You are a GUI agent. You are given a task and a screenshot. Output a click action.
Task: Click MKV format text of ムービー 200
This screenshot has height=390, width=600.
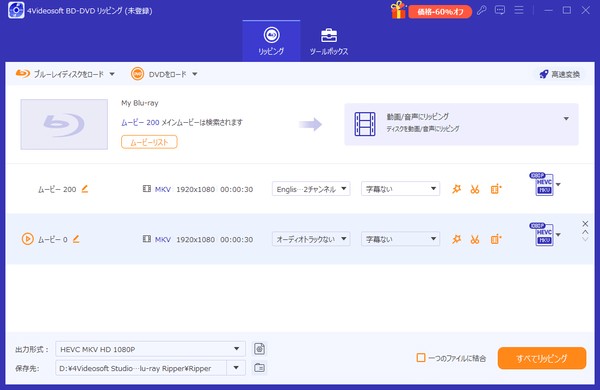tap(163, 189)
